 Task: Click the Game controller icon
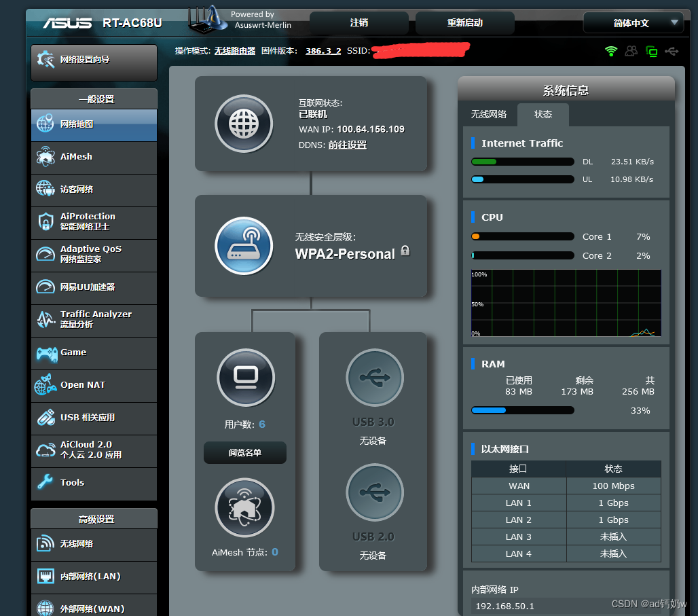47,354
